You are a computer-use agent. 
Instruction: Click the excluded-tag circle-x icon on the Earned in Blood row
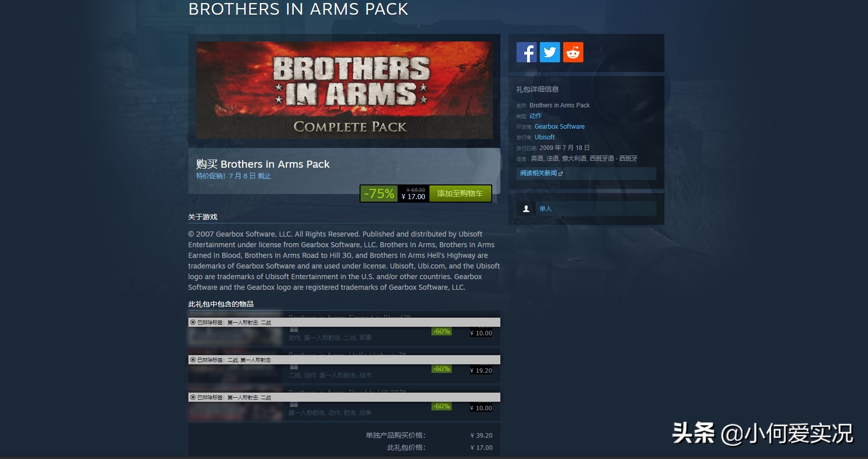pos(193,322)
